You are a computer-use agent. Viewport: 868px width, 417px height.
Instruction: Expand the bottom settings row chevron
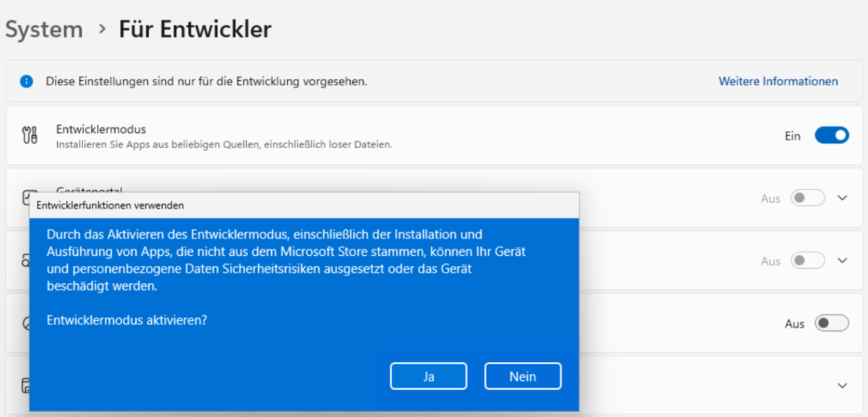(x=842, y=385)
